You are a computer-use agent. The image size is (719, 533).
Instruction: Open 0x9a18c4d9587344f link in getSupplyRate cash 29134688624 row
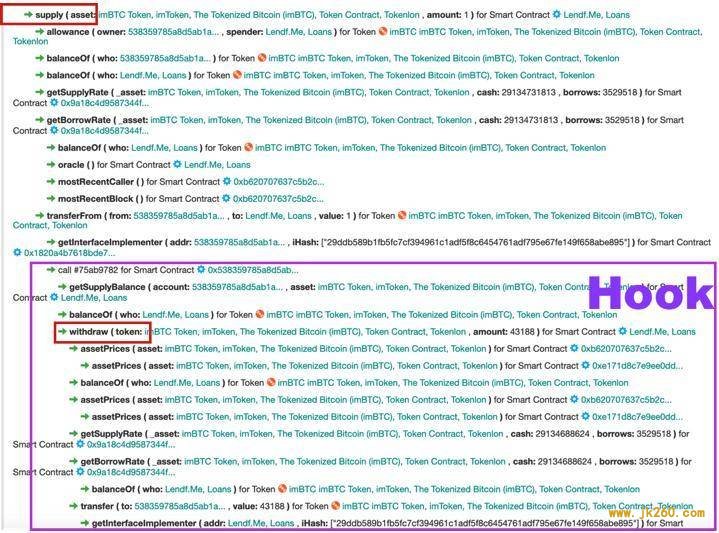point(131,444)
